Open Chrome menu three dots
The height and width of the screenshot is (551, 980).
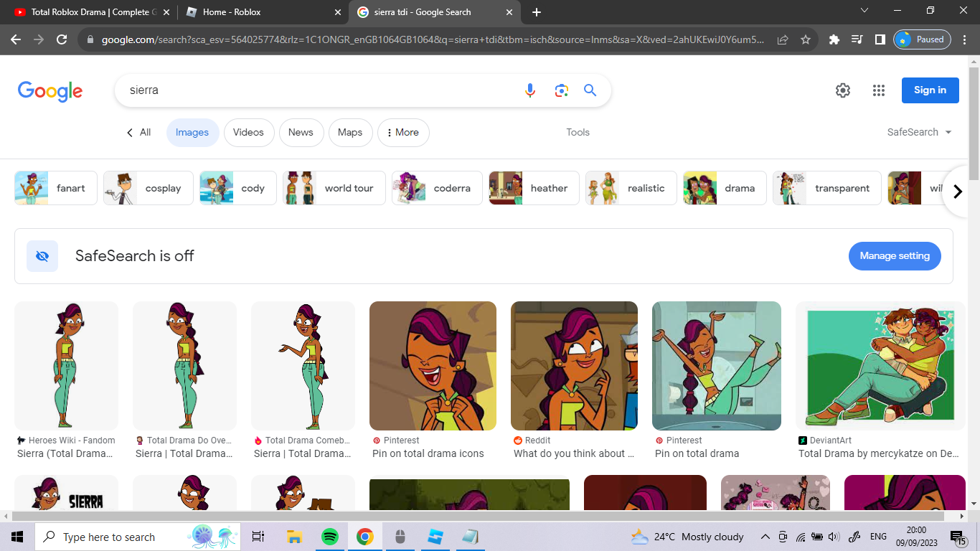coord(963,39)
